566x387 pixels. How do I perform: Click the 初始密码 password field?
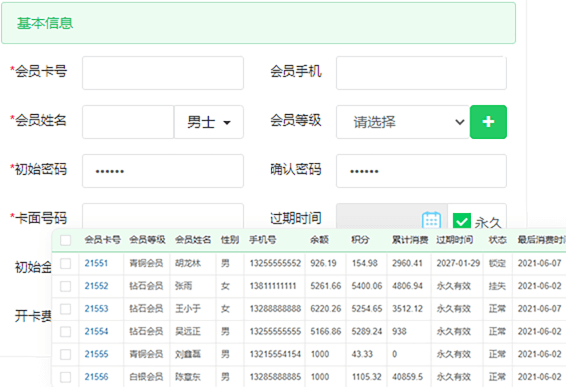(163, 171)
